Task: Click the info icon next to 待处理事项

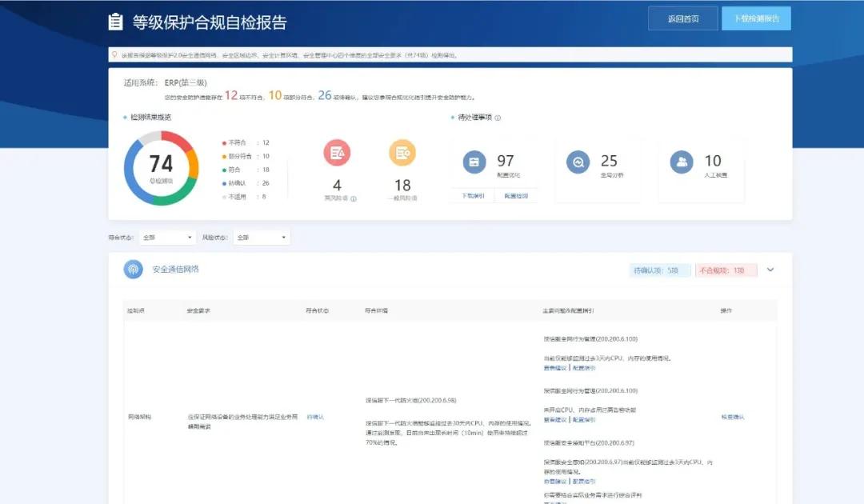Action: [498, 118]
